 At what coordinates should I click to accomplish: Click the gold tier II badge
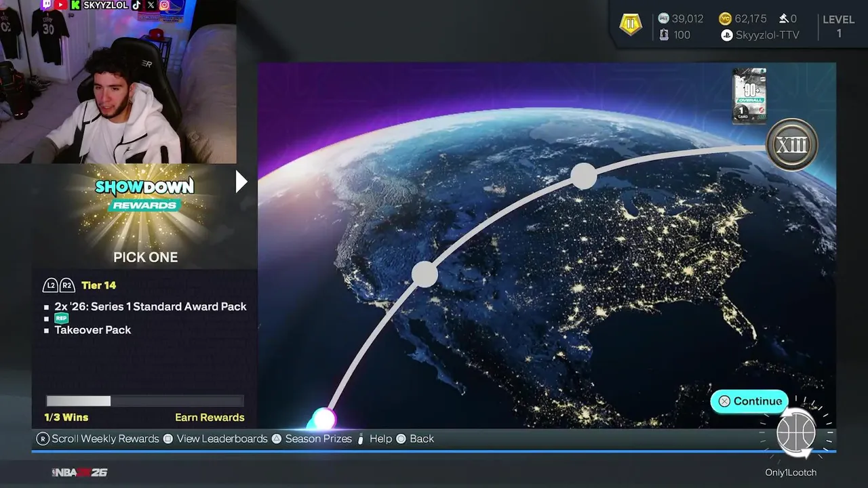(x=631, y=25)
